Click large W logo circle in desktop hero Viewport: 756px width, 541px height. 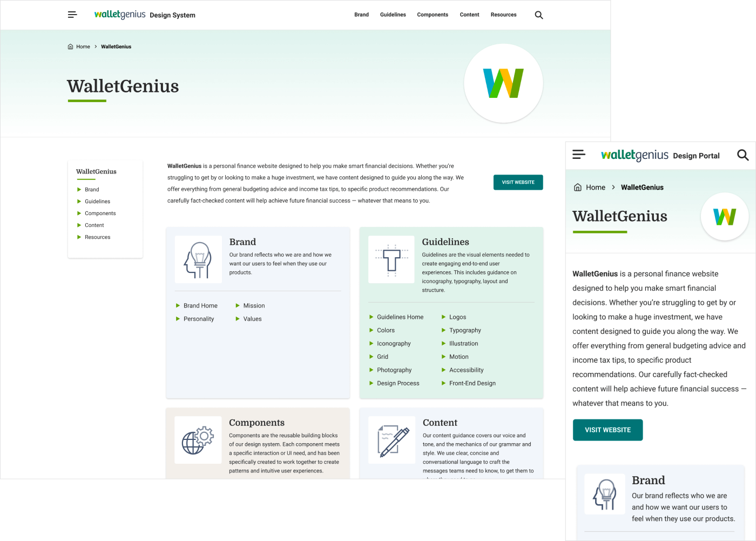pos(503,83)
